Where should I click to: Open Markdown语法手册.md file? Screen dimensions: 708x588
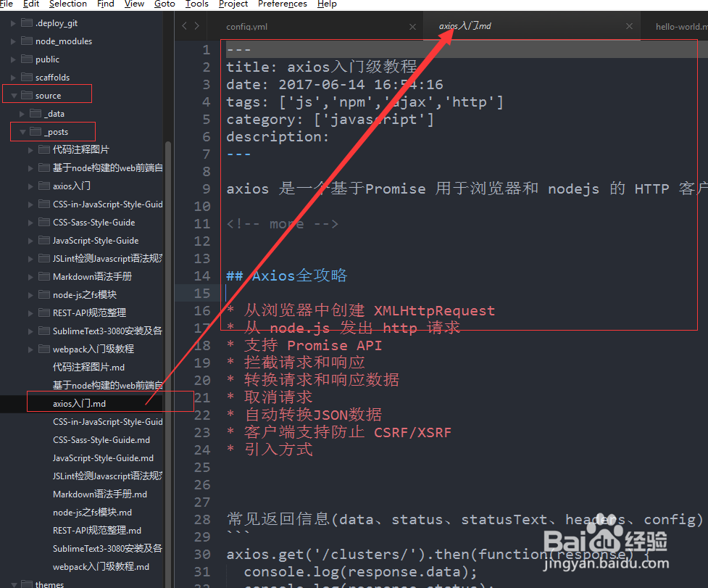click(x=100, y=494)
